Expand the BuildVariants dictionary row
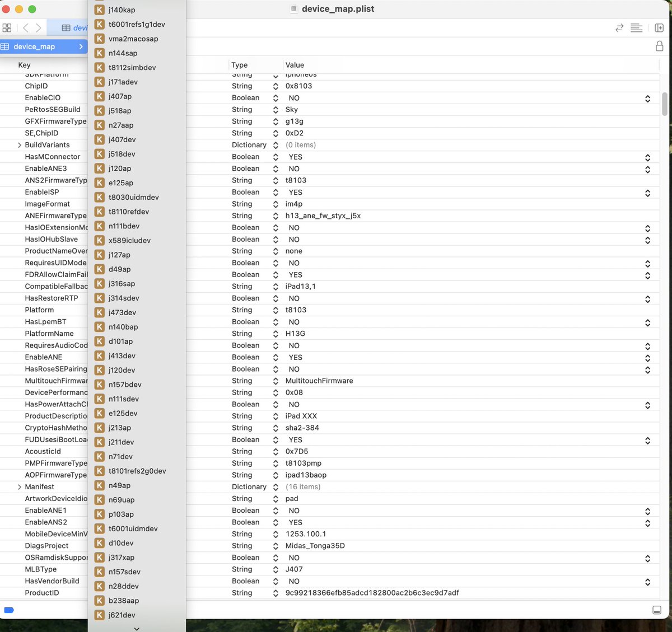This screenshot has height=632, width=672. click(x=20, y=145)
